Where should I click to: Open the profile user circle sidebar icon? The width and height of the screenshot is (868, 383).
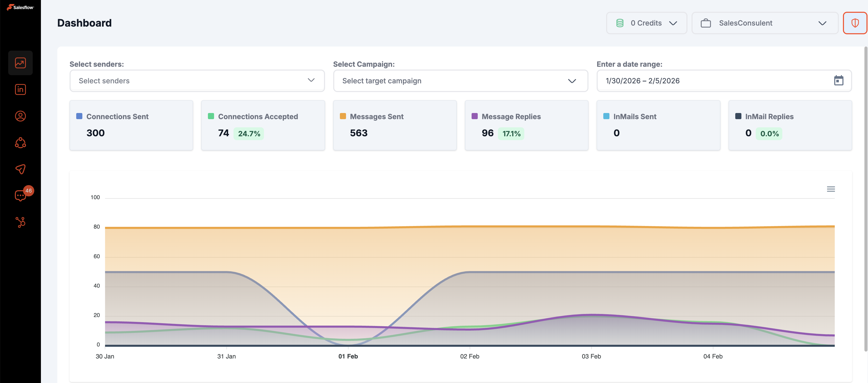pyautogui.click(x=20, y=116)
